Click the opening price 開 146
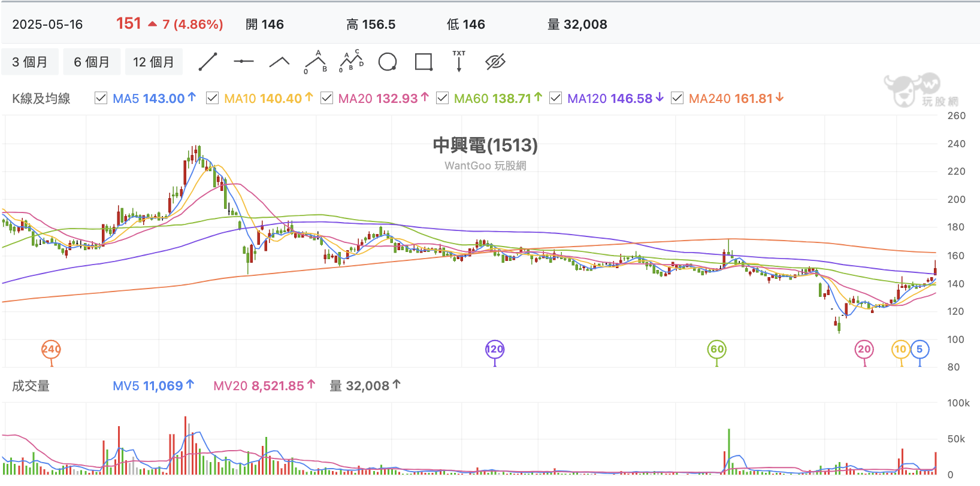Screen dimensions: 980x486 (265, 25)
